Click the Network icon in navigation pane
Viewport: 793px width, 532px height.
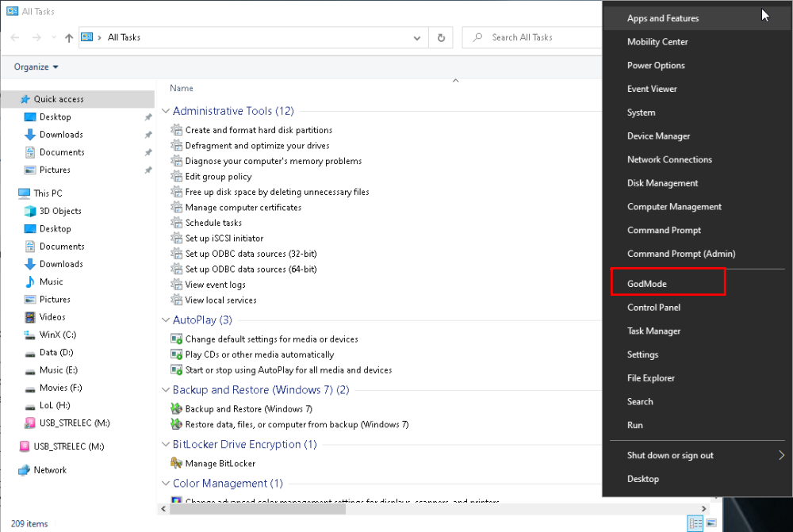tap(25, 470)
